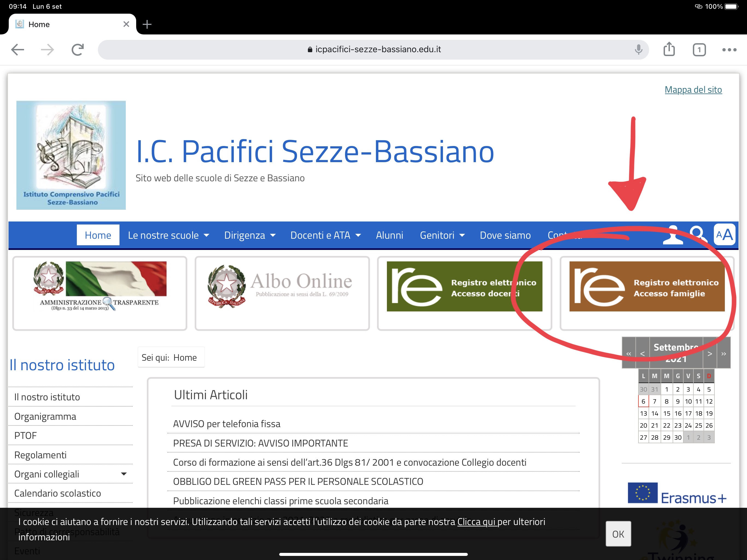Viewport: 747px width, 560px height.
Task: Go to next month in calendar (>)
Action: pyautogui.click(x=710, y=353)
